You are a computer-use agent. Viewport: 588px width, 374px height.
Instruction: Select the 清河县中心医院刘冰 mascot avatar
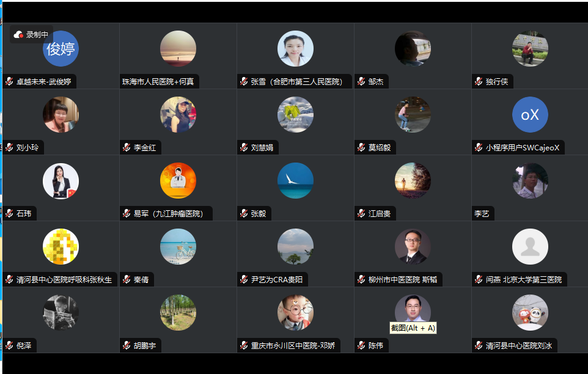coord(530,312)
